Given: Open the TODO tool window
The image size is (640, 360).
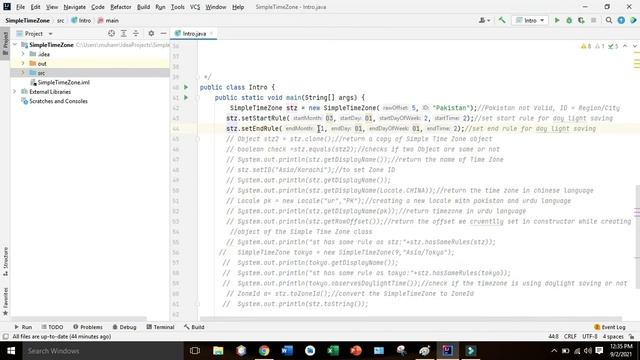Looking at the screenshot, I should point(52,327).
